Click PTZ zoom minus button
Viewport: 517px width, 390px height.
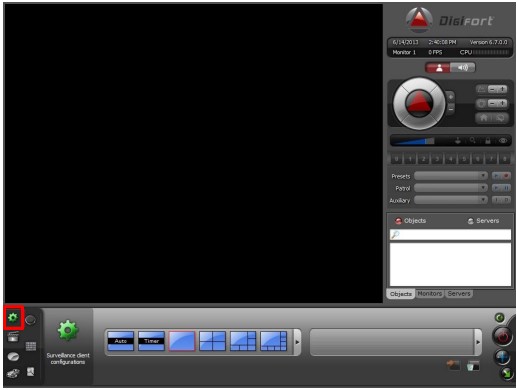pos(450,108)
